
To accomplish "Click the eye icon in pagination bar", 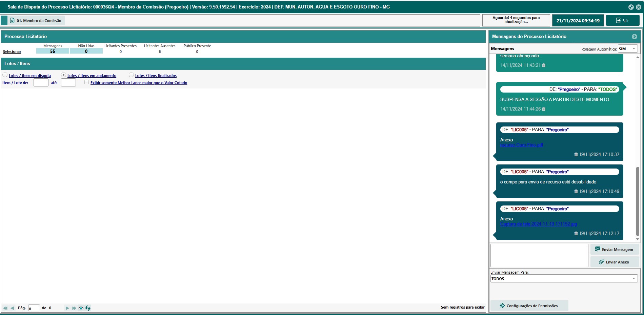I will 81,308.
